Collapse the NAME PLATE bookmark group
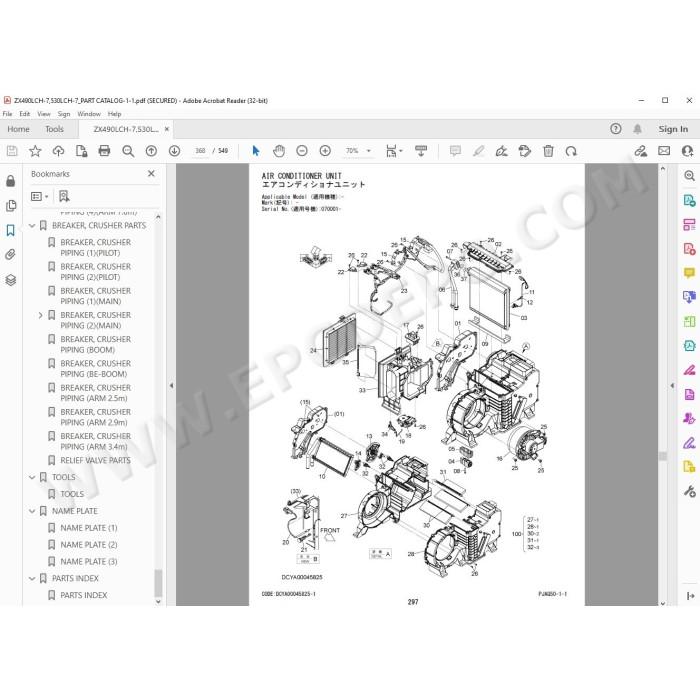The height and width of the screenshot is (700, 700). [x=32, y=512]
